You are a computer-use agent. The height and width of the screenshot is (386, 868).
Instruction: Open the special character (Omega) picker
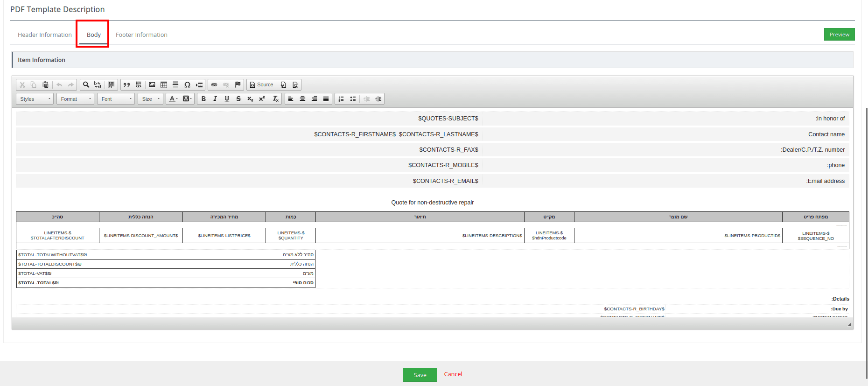click(187, 84)
